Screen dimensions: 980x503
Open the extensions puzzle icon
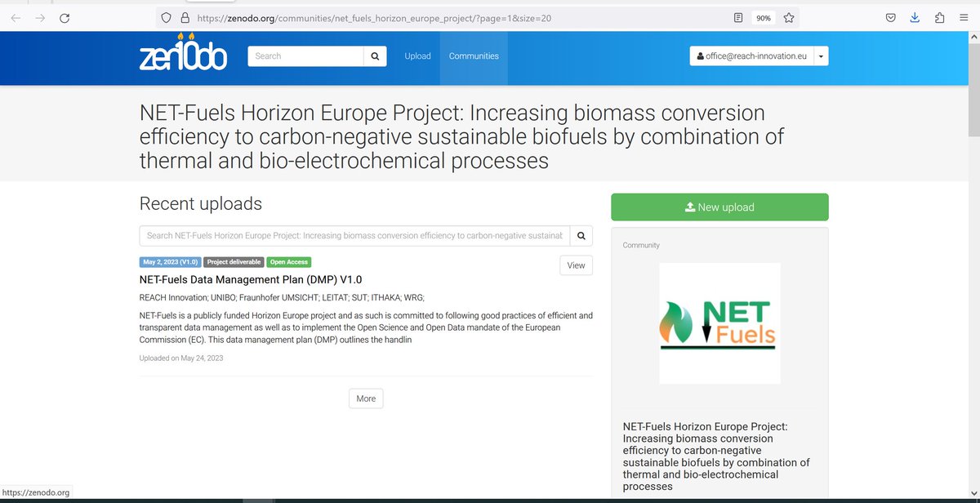(x=939, y=17)
